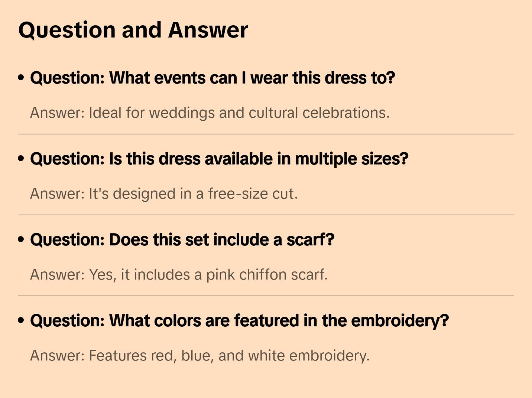Screen dimensions: 532x398
Task: Click the bullet beside the scarf question
Action: click(21, 240)
